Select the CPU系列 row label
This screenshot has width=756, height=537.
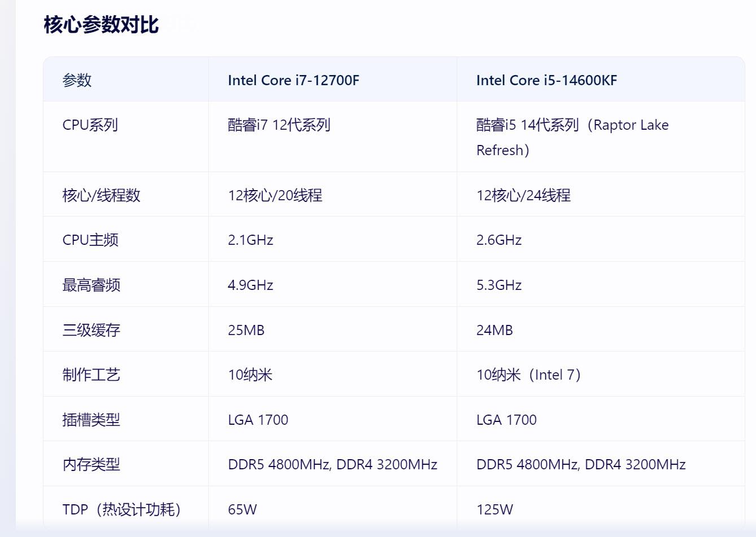90,125
